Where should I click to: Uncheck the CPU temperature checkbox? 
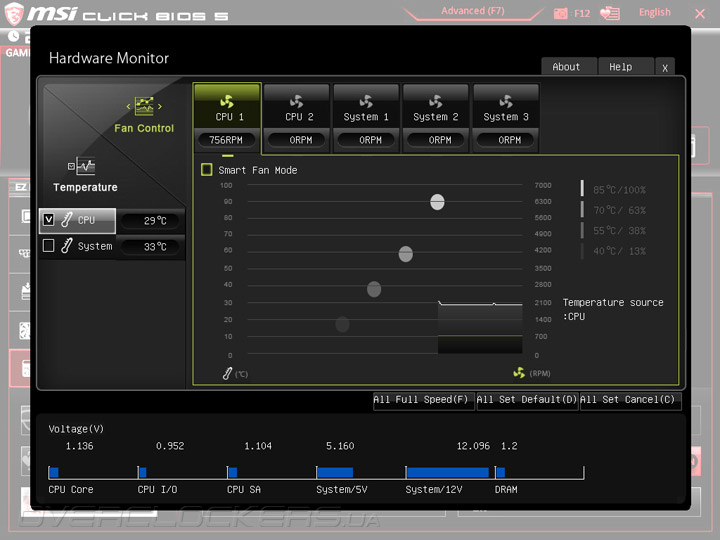click(x=49, y=219)
